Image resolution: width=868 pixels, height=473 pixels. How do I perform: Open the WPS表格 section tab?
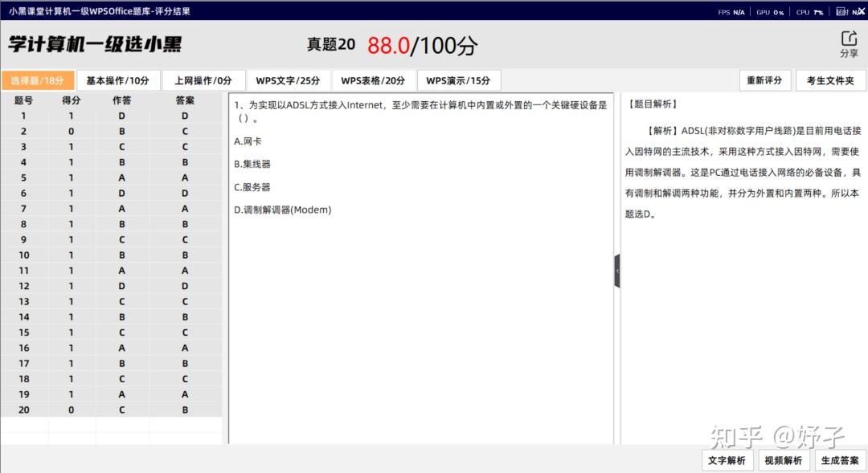pyautogui.click(x=373, y=80)
